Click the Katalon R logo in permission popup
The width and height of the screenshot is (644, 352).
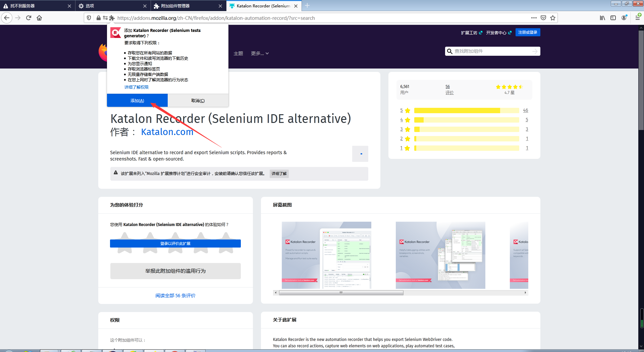(x=115, y=33)
